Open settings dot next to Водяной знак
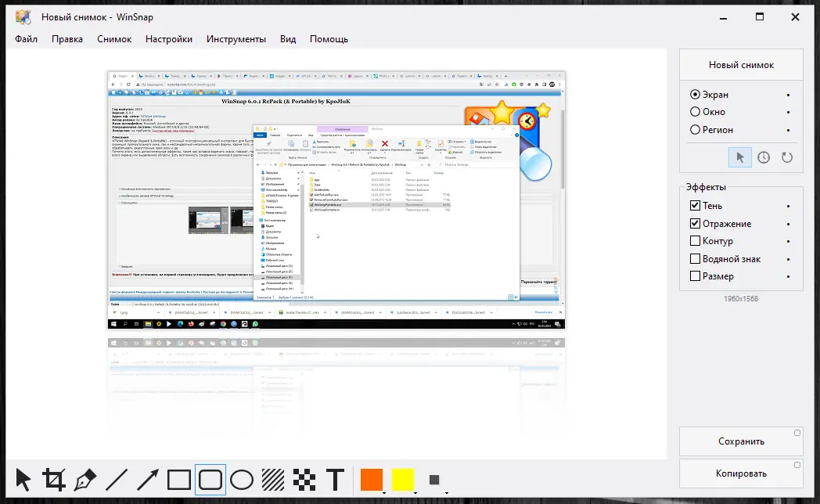Screen dimensions: 820x504 pyautogui.click(x=788, y=259)
